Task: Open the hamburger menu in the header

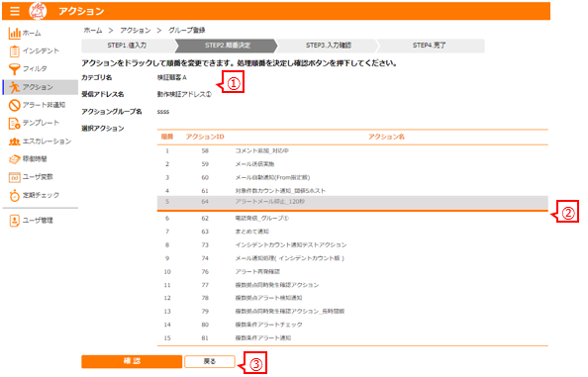Action: click(15, 11)
